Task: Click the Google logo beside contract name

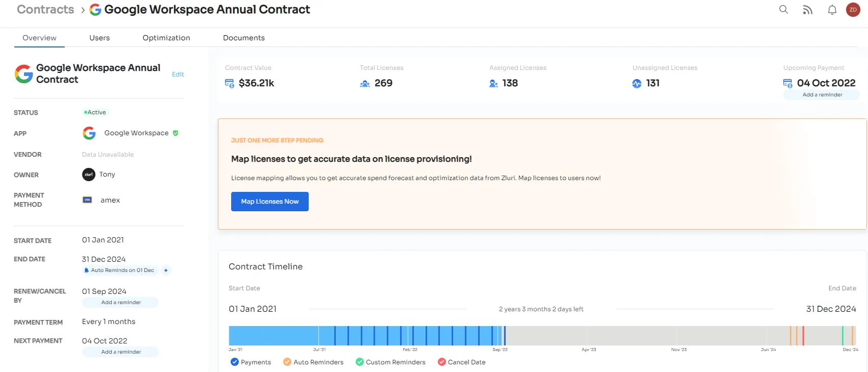Action: pos(23,74)
